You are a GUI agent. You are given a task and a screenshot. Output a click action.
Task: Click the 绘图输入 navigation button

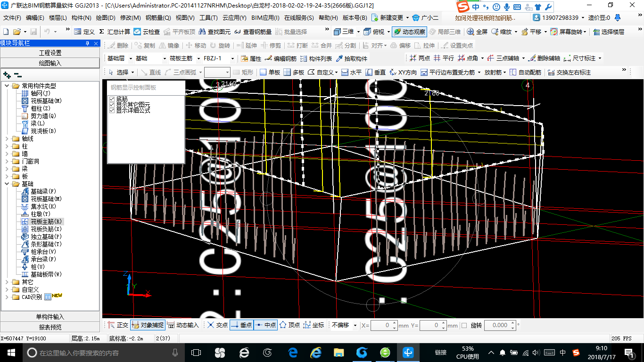(50, 63)
